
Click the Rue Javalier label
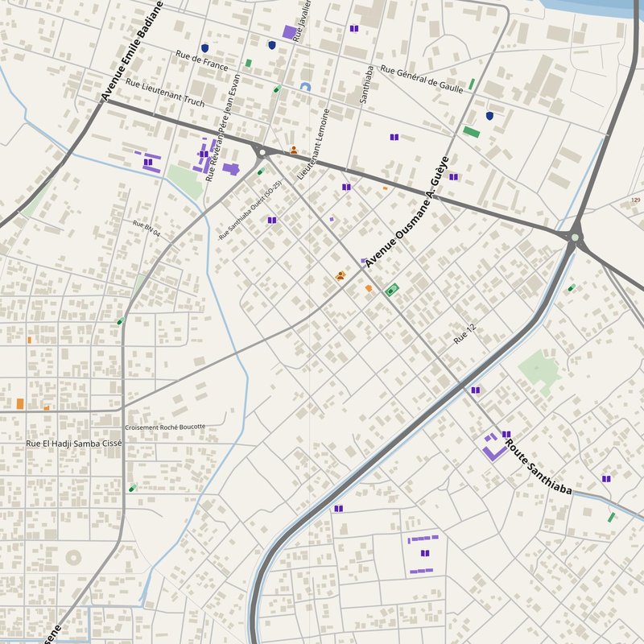pyautogui.click(x=302, y=21)
